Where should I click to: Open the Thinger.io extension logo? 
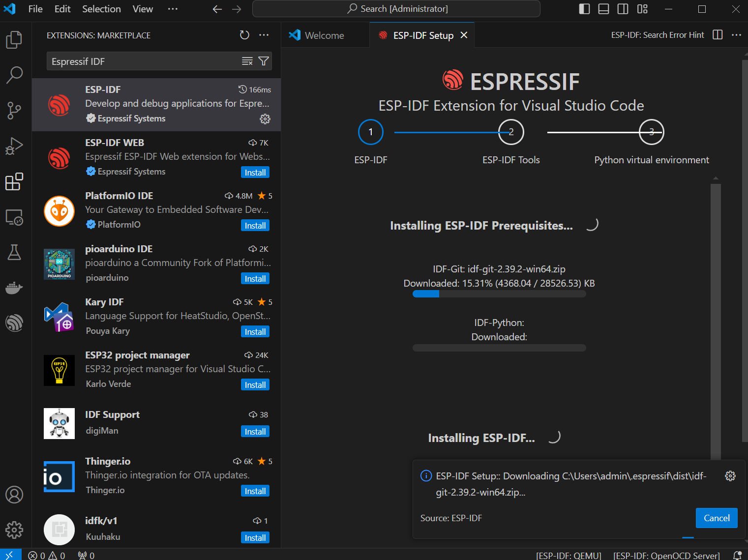(59, 476)
